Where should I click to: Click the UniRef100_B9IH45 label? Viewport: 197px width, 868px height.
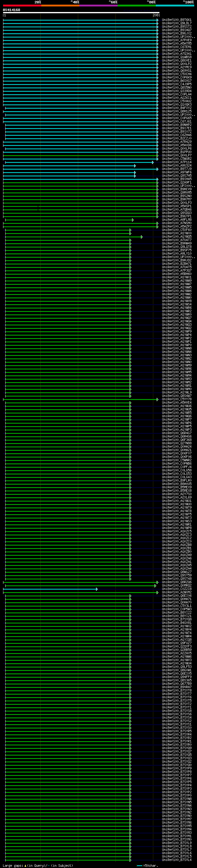[177, 179]
